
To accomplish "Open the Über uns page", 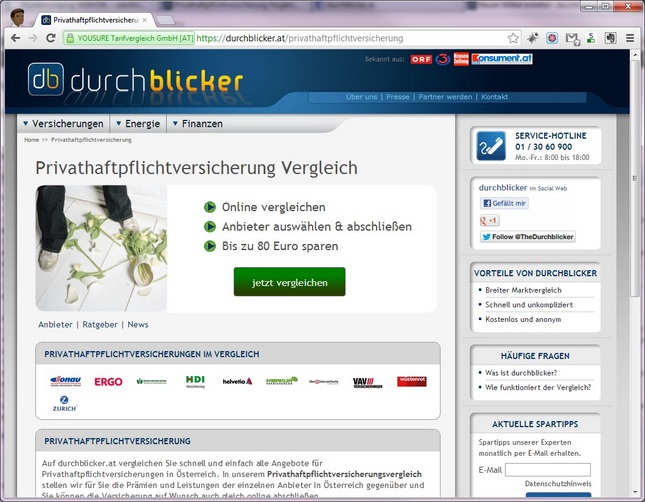I will (x=362, y=97).
